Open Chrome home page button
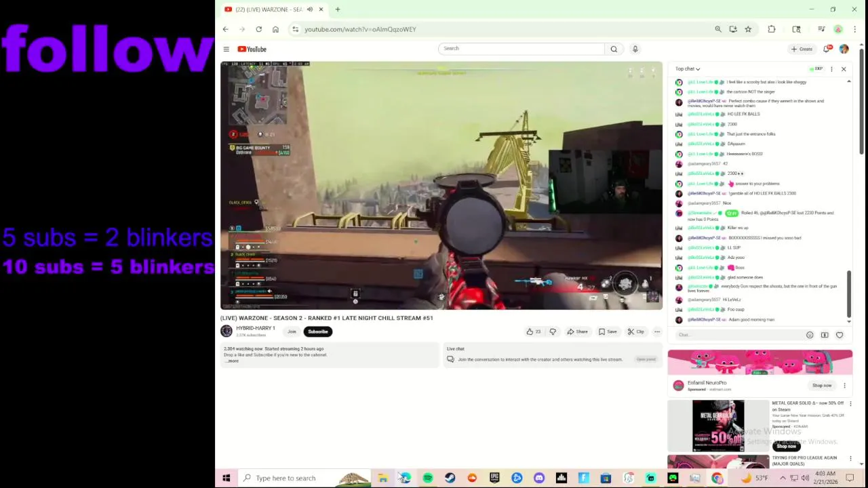Viewport: 868px width, 488px height. click(x=275, y=29)
